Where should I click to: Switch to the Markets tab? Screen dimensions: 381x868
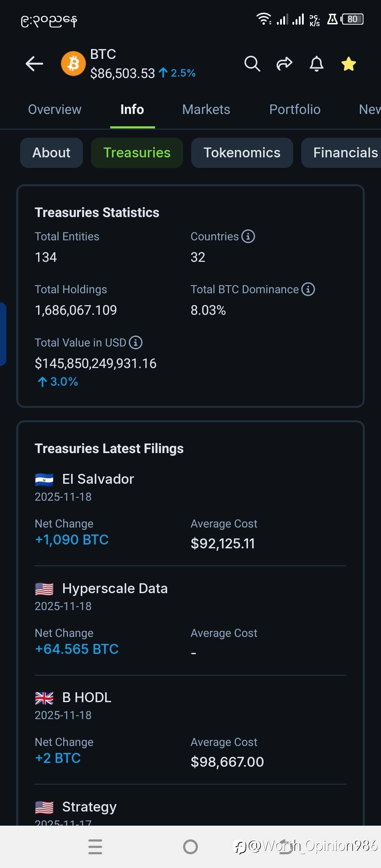pos(206,110)
